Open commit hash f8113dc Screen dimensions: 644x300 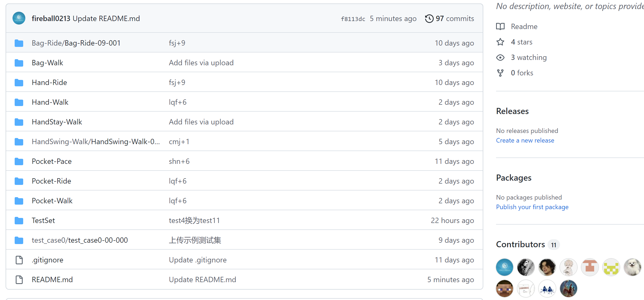pos(353,19)
